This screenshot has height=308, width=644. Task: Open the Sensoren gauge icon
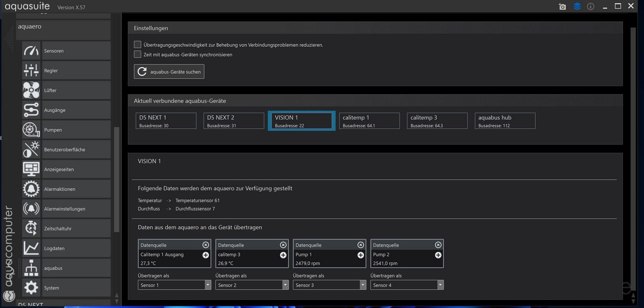click(x=31, y=51)
